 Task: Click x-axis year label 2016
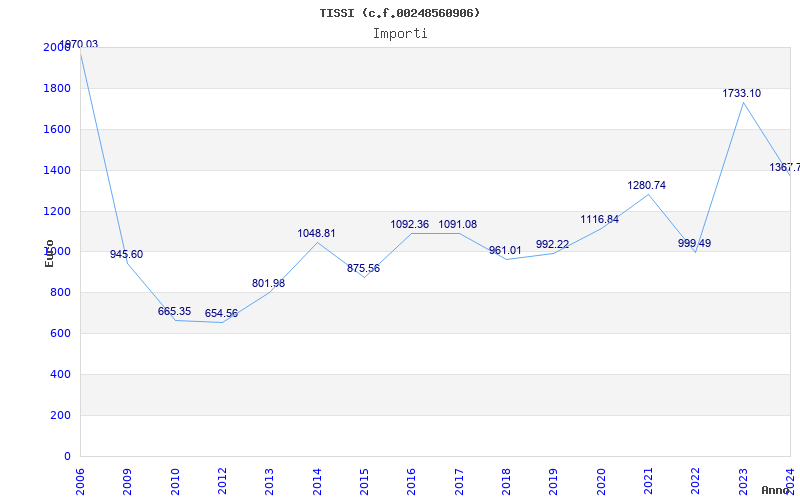pyautogui.click(x=411, y=482)
